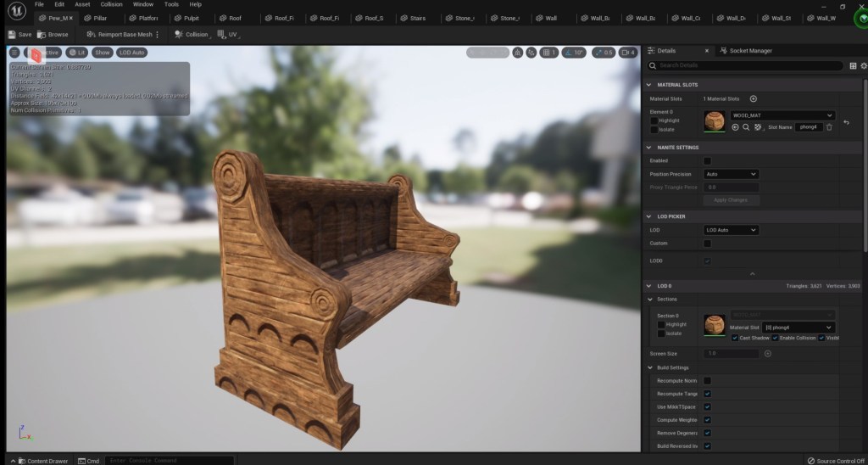Check the Recompute Normals build setting
Viewport: 868px width, 465px height.
click(x=707, y=381)
